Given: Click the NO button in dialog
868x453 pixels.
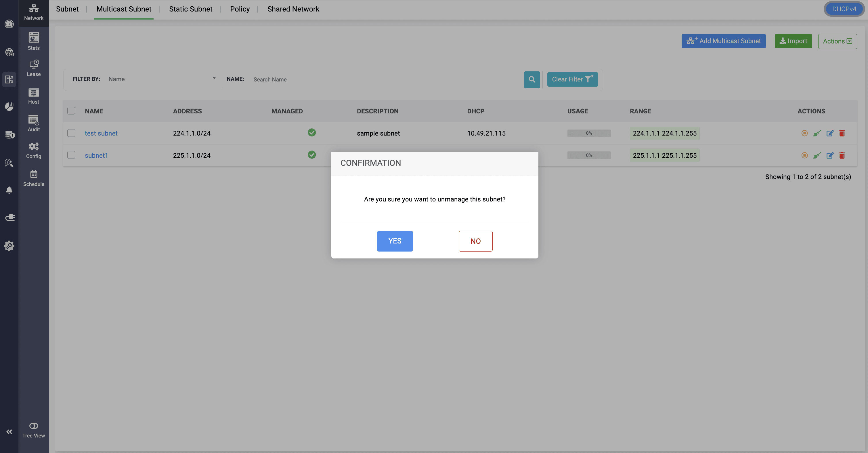Looking at the screenshot, I should [475, 241].
